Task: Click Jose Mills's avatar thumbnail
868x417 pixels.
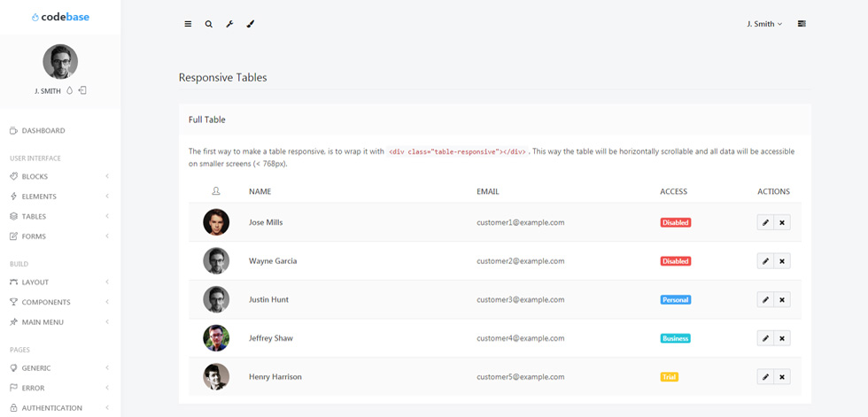Action: (x=216, y=222)
